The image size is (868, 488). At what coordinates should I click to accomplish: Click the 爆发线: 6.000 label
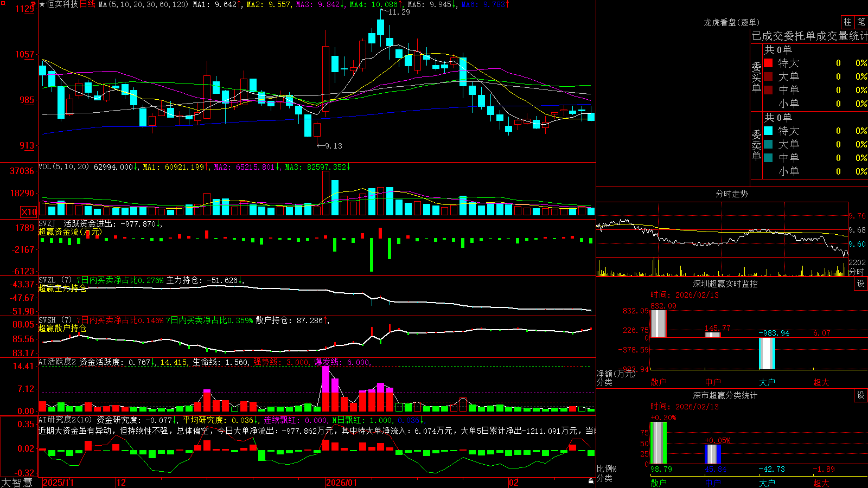pos(342,362)
